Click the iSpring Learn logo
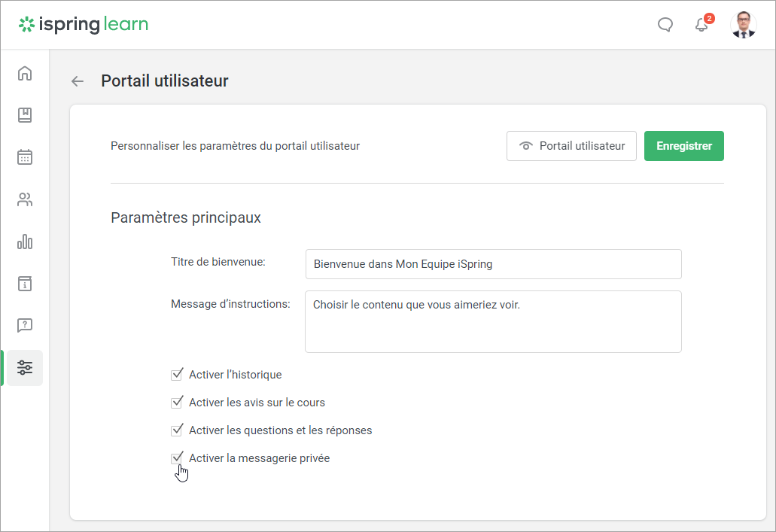 point(83,24)
